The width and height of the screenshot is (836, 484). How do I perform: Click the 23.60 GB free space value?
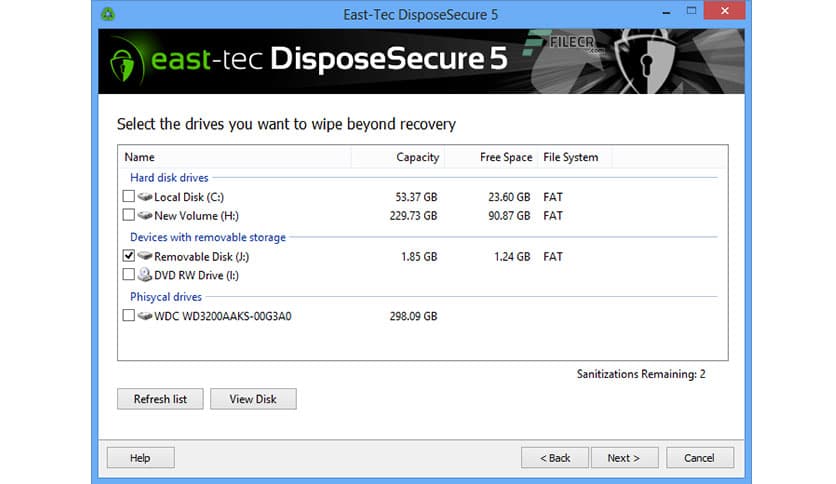coord(509,197)
